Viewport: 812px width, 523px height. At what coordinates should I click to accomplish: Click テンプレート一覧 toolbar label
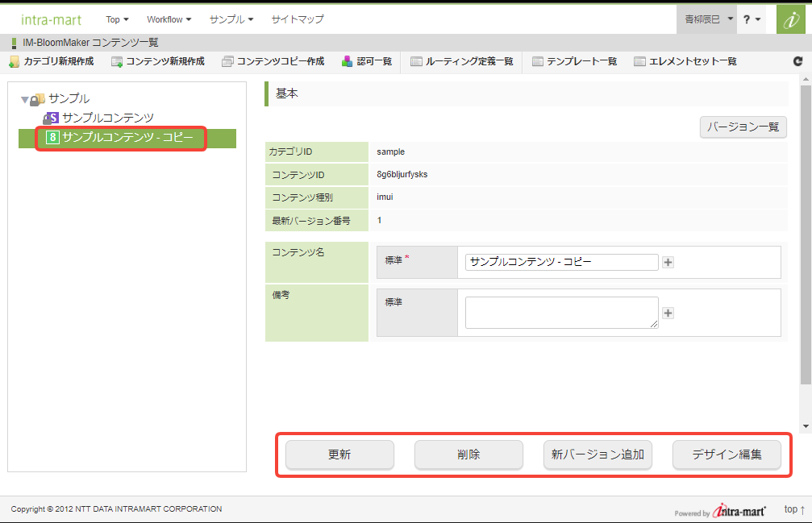[x=581, y=61]
